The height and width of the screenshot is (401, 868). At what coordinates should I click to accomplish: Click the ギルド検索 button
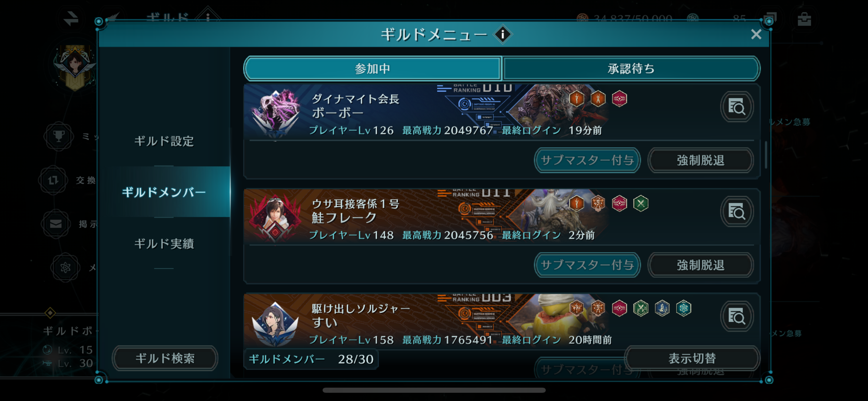[x=165, y=358]
